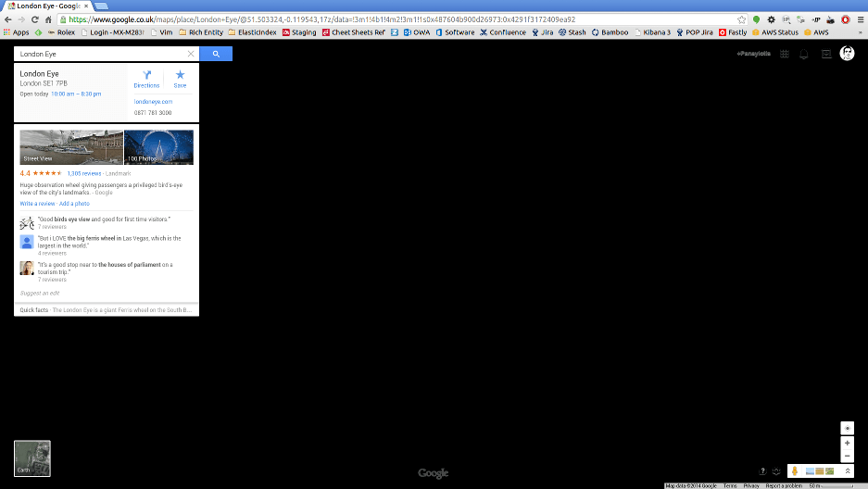Open the Rolex bookmark
This screenshot has width=868, height=489.
(x=61, y=32)
